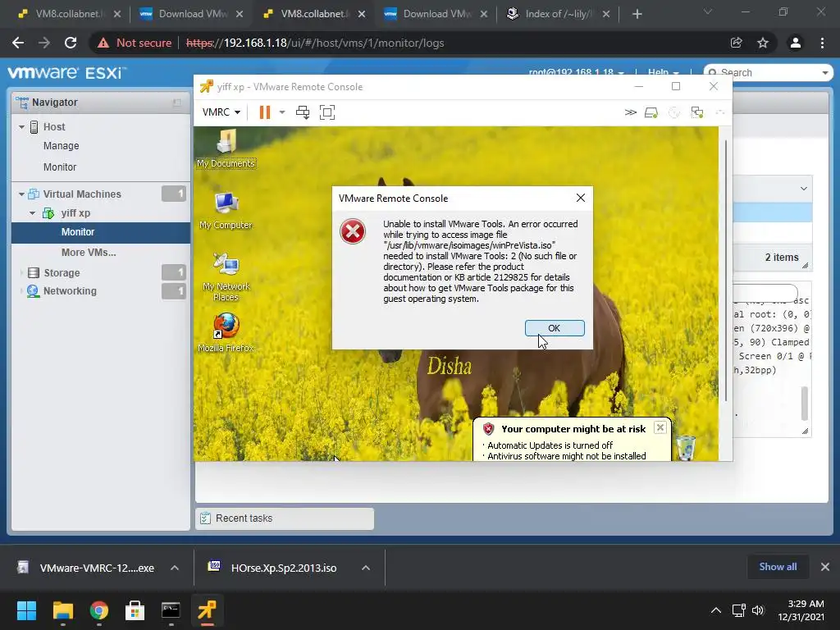Open options for the HOrse.Xp.Sp2.2013.iso download
Image resolution: width=840 pixels, height=630 pixels.
[x=366, y=568]
